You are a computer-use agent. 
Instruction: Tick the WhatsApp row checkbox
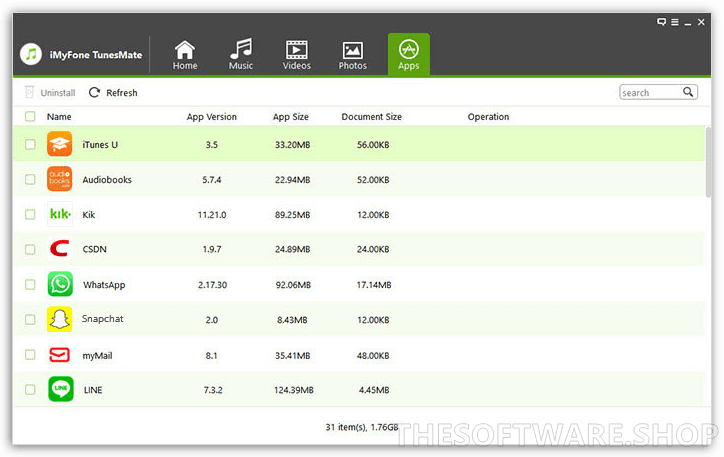pos(30,285)
